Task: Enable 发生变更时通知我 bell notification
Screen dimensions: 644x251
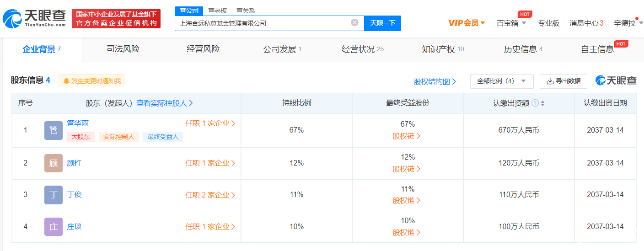Action: (92, 81)
